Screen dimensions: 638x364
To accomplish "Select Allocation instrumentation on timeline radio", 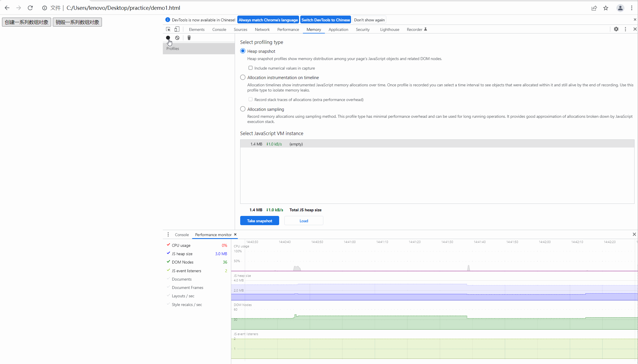I will [x=243, y=77].
